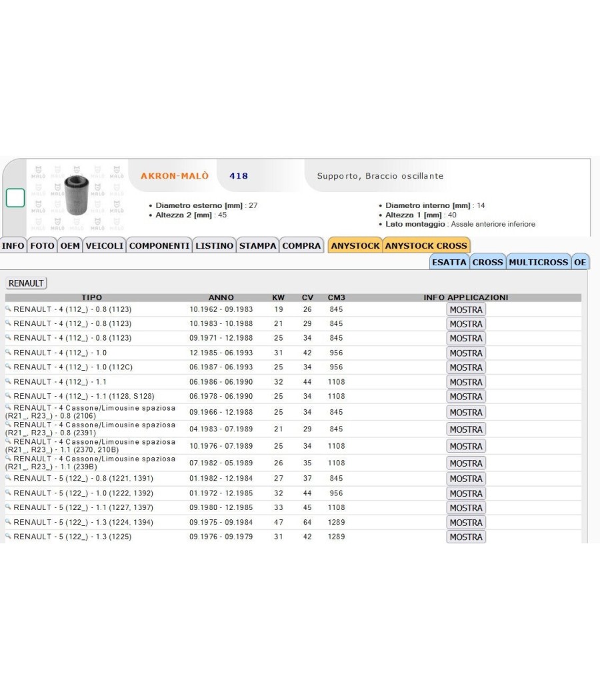
Task: Open the COMPRA tab
Action: (301, 245)
